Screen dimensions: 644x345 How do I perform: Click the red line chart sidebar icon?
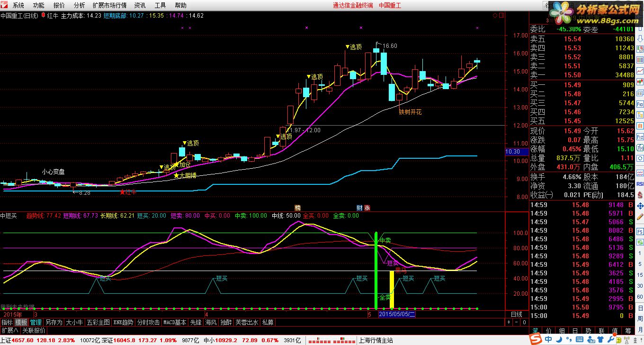coord(639,71)
